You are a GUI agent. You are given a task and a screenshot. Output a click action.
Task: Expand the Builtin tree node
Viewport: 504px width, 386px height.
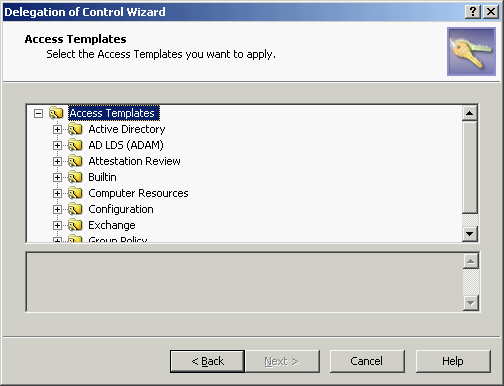tap(57, 177)
